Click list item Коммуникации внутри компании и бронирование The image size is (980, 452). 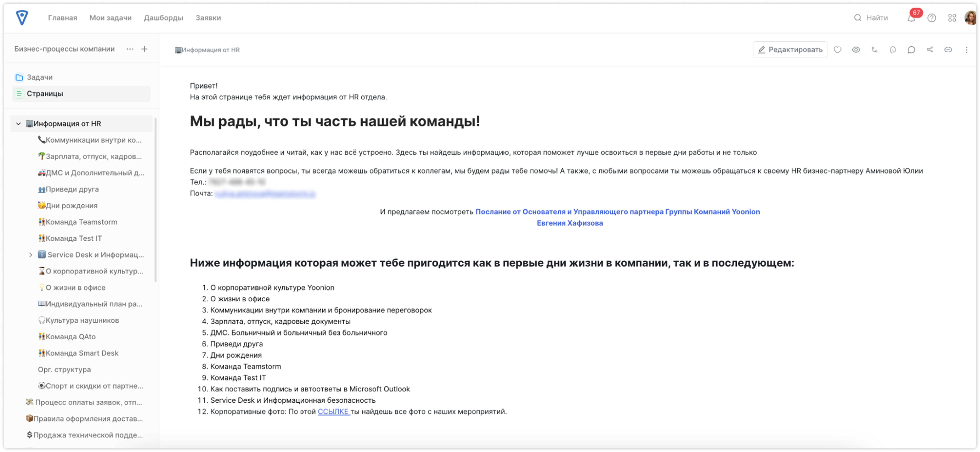[x=321, y=310]
